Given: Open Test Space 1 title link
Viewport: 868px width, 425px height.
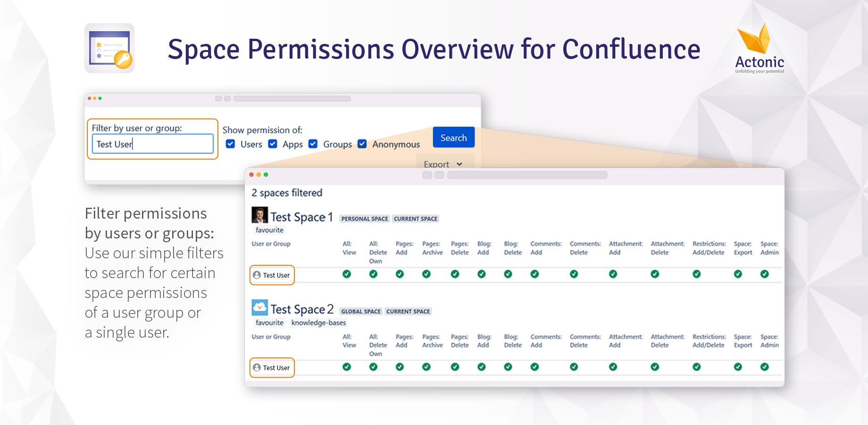Looking at the screenshot, I should [302, 217].
